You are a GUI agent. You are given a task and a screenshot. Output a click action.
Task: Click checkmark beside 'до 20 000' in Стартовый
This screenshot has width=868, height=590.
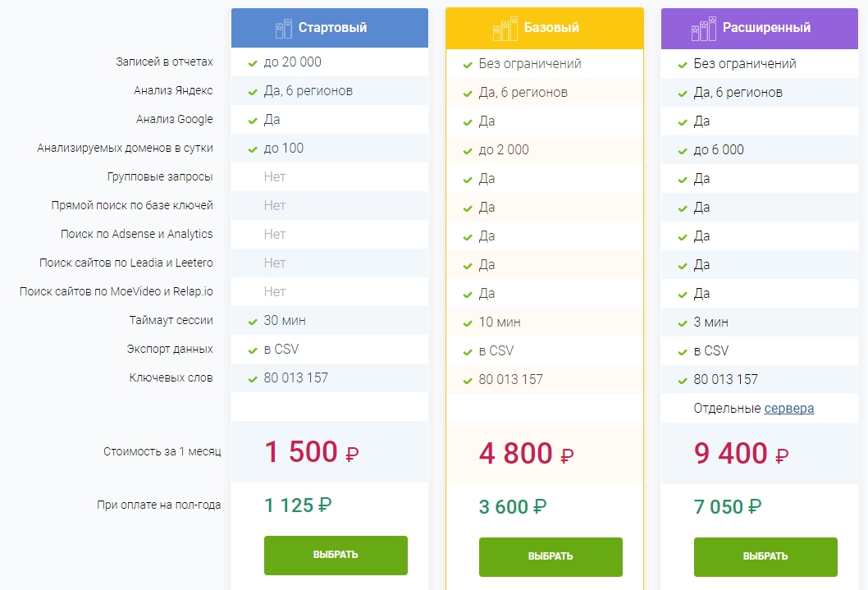(253, 62)
